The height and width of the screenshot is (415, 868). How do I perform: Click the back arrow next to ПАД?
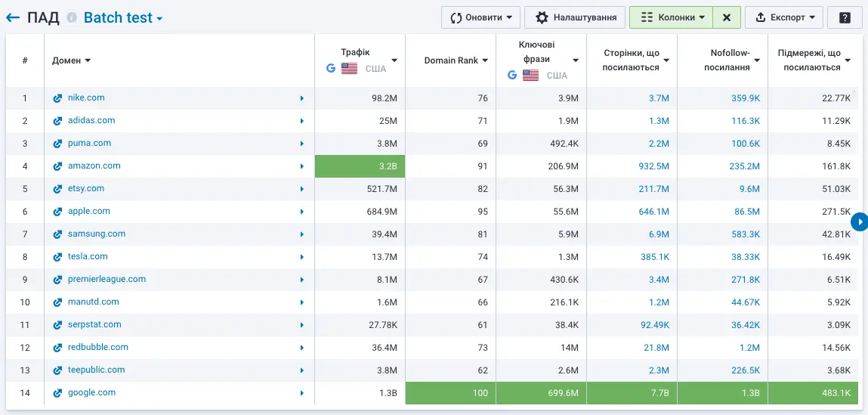point(13,17)
